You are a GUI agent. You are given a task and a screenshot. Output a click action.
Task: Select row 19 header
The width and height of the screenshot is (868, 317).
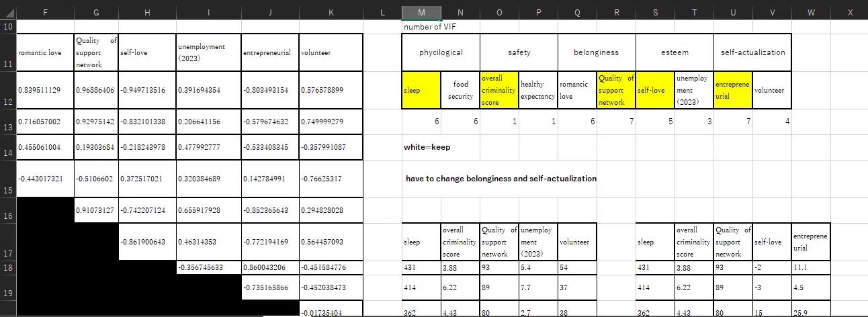tap(7, 287)
